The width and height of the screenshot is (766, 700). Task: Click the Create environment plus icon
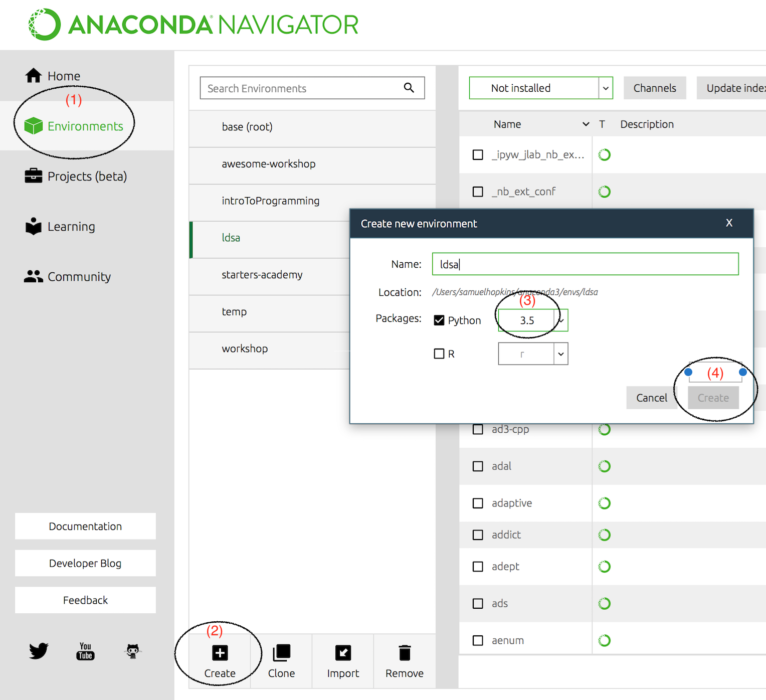point(220,653)
